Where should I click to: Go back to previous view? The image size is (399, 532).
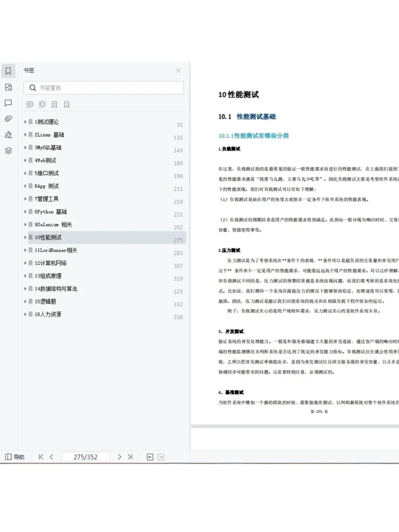click(x=150, y=457)
